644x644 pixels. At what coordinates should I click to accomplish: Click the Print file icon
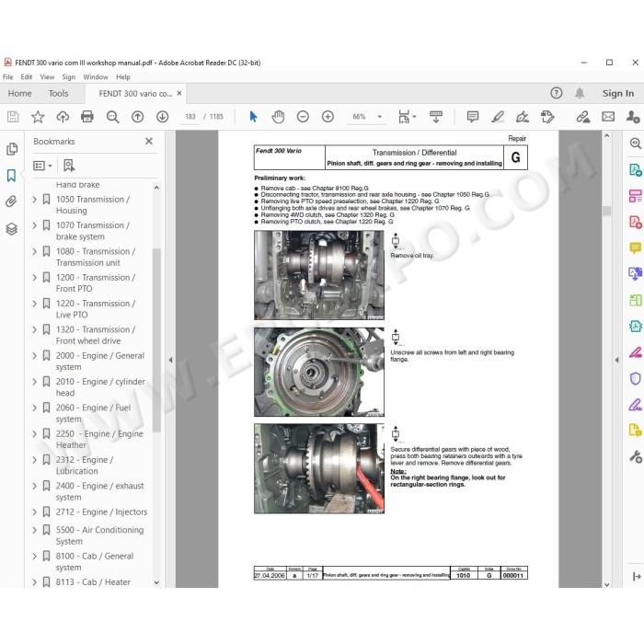[x=87, y=117]
